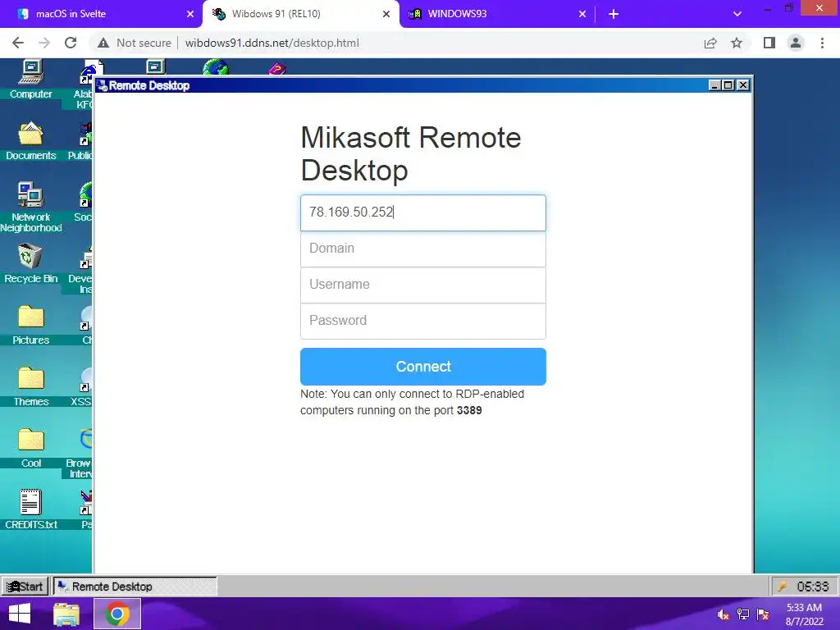Click the Mikasoft Remote Desktop heading
Viewport: 840px width, 630px height.
pos(411,153)
